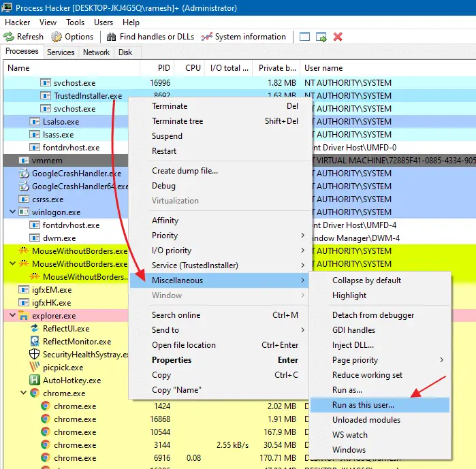Click the vmmem process icon
This screenshot has width=476, height=469.
point(24,161)
